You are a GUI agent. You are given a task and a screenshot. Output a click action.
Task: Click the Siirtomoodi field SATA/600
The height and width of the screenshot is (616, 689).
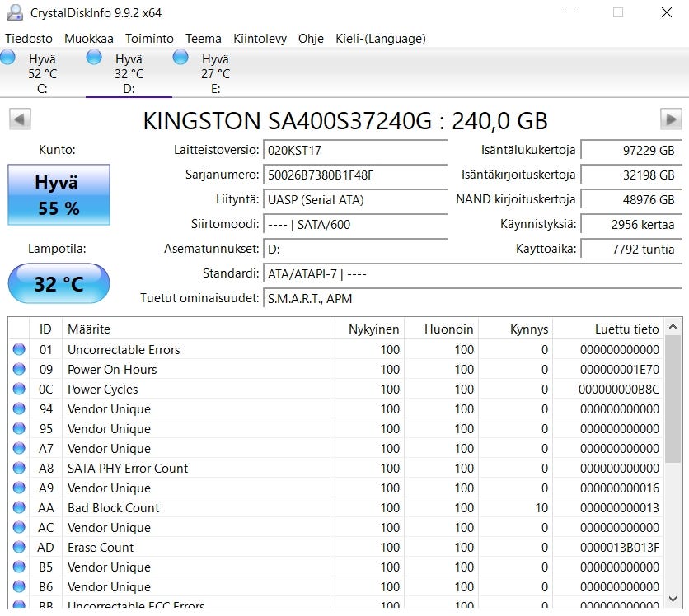tap(355, 224)
